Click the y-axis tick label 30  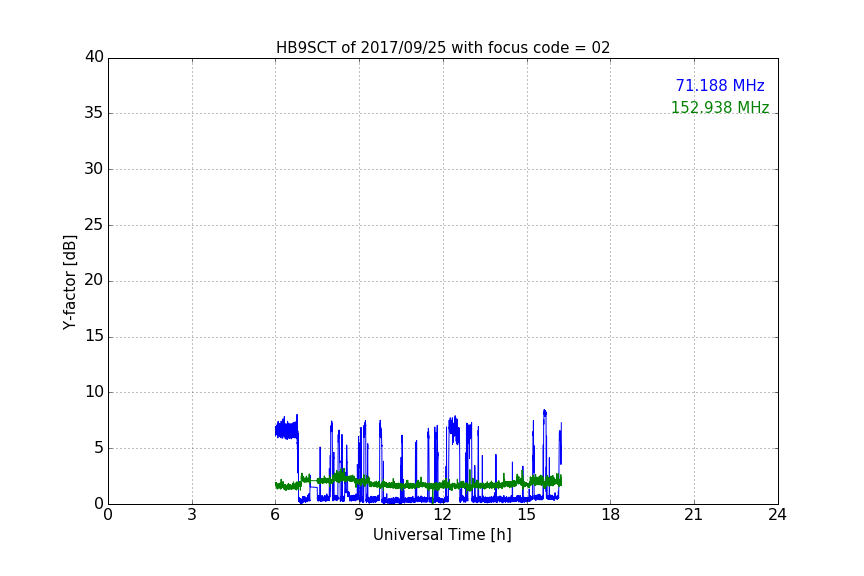pyautogui.click(x=94, y=169)
